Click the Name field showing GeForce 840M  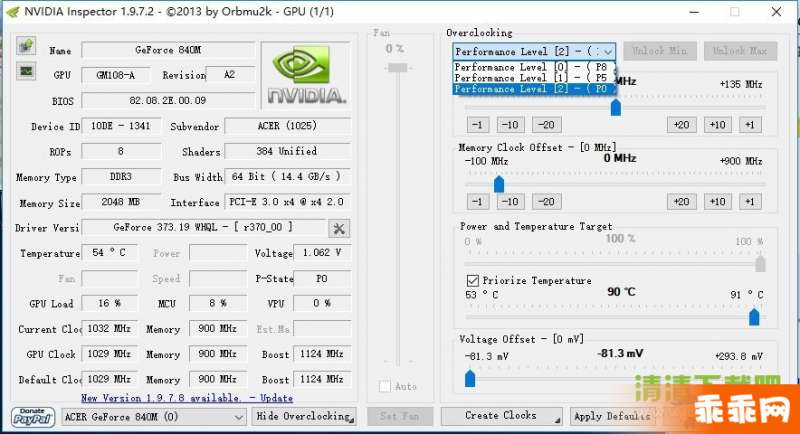click(x=168, y=50)
